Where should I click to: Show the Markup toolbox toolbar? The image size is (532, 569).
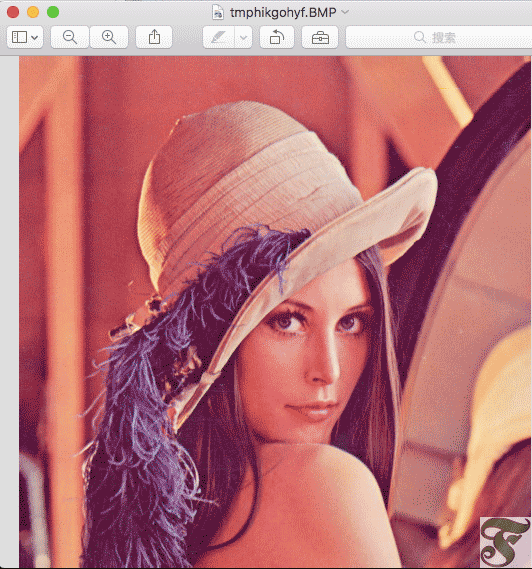coord(320,37)
